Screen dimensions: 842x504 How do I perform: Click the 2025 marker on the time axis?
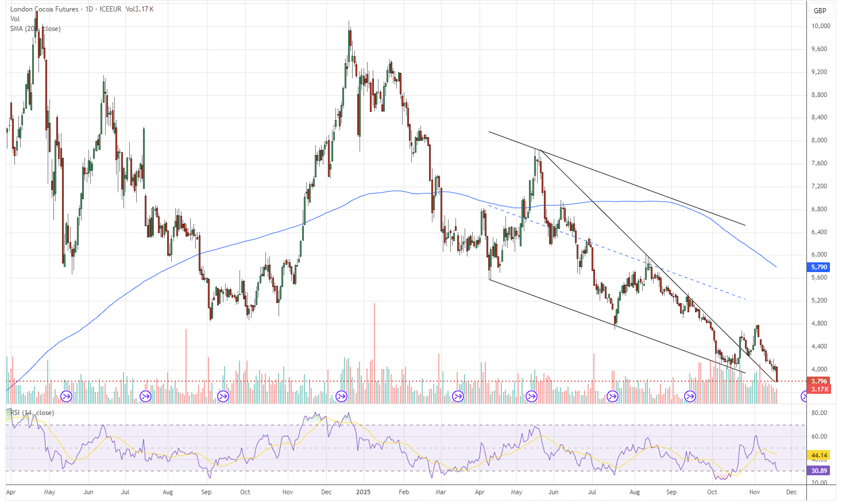click(364, 492)
